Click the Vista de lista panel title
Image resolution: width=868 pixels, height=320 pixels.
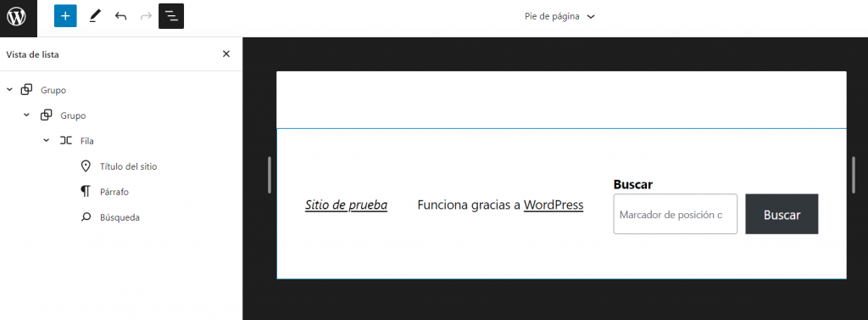pyautogui.click(x=32, y=54)
